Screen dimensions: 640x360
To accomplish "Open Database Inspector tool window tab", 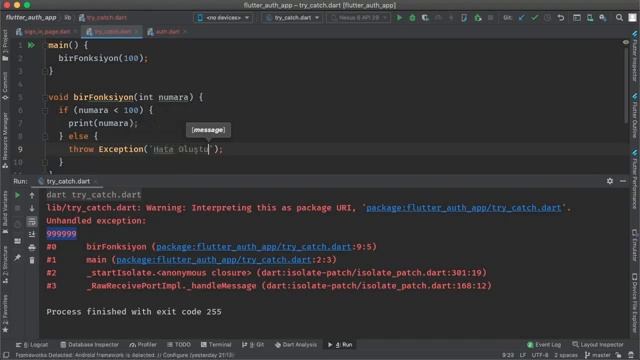I will click(89, 345).
